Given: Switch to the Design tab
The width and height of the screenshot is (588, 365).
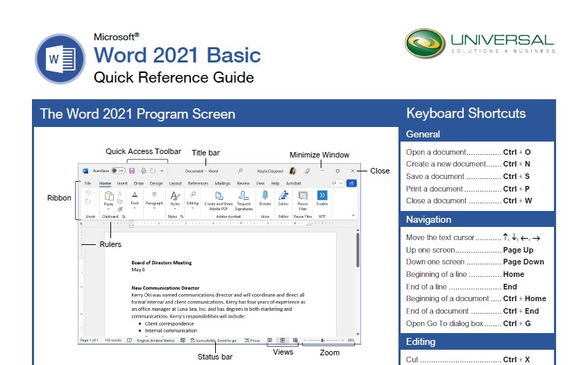Looking at the screenshot, I should (156, 183).
